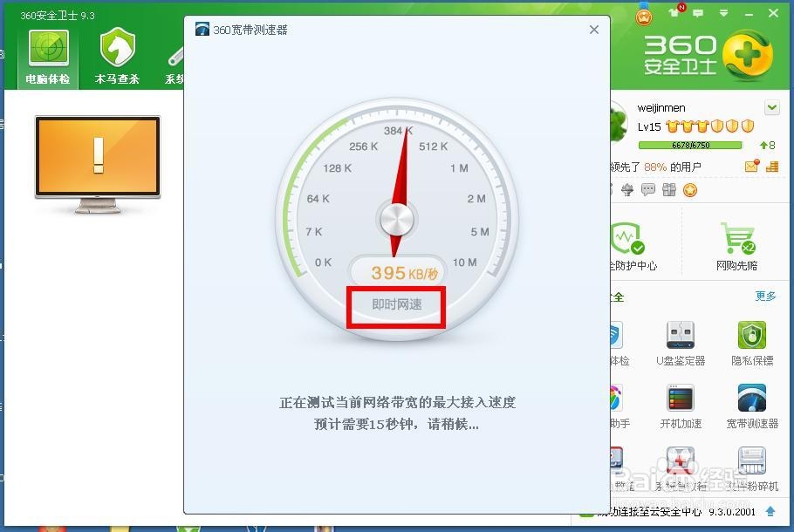Image resolution: width=794 pixels, height=532 pixels.
Task: Open the mail envelope notification icon
Action: [752, 166]
